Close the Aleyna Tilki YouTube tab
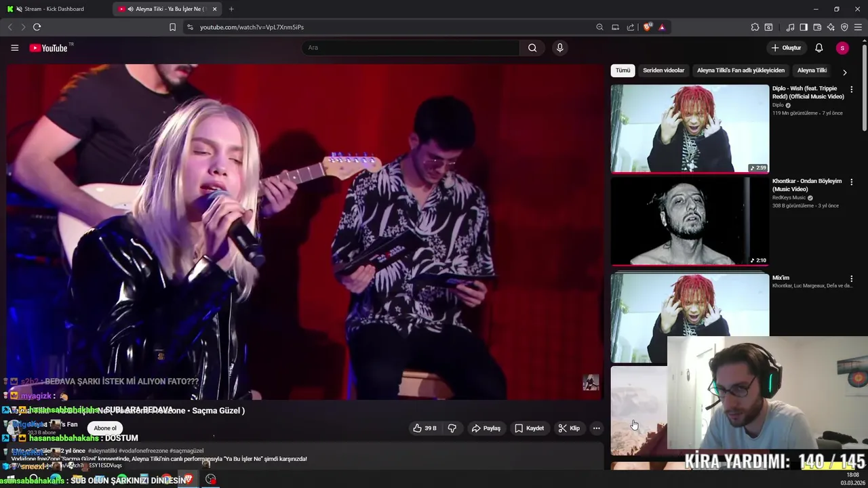868x488 pixels. [x=214, y=9]
